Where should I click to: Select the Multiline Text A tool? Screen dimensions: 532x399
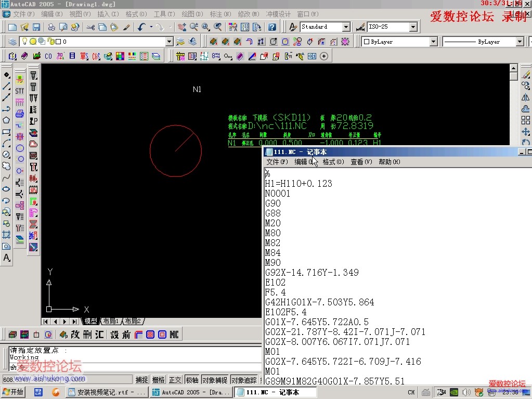tap(6, 258)
